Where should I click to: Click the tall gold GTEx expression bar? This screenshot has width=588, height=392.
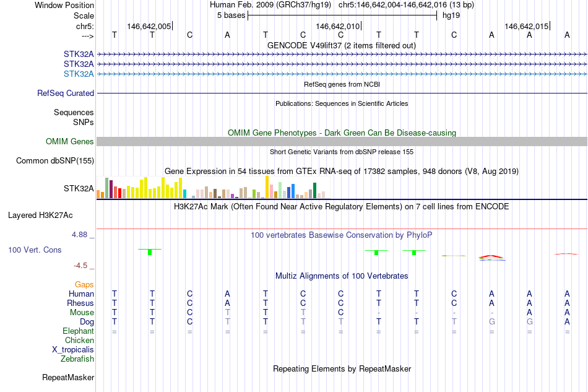267,187
